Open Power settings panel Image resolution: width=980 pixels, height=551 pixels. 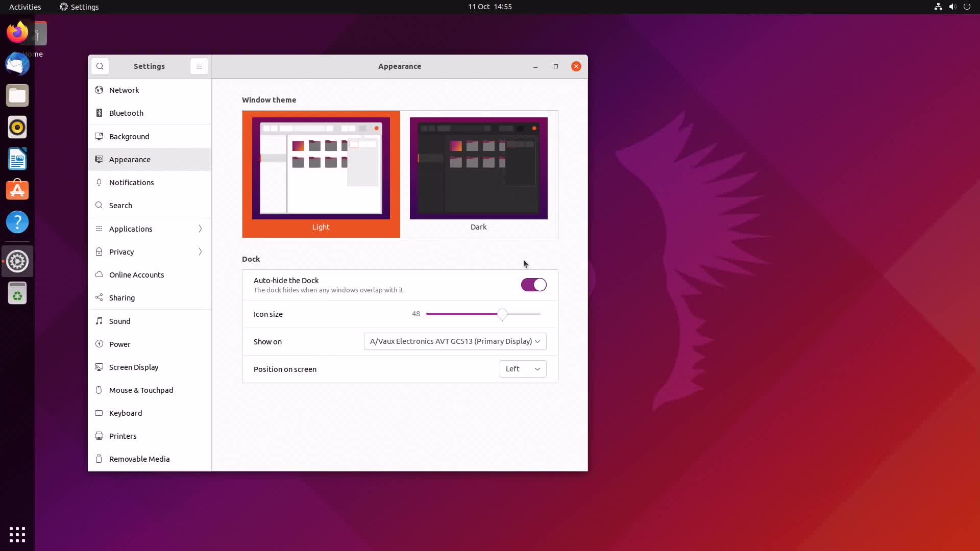coord(150,344)
